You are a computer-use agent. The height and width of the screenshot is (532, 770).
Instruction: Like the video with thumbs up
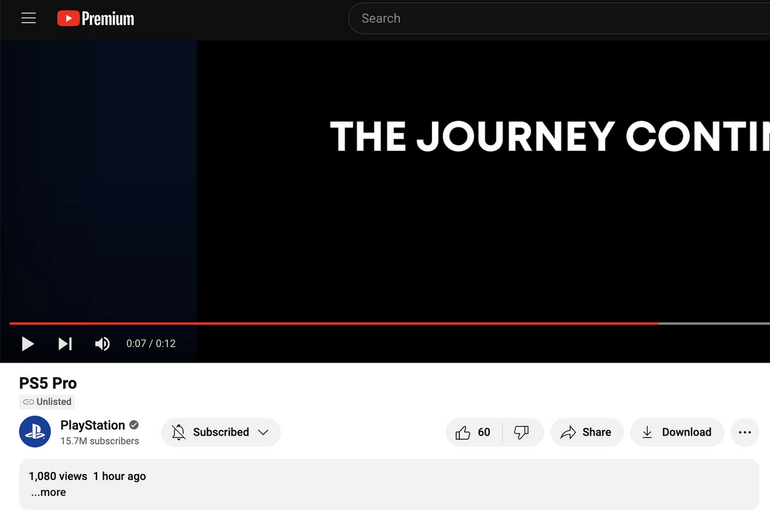pyautogui.click(x=473, y=432)
